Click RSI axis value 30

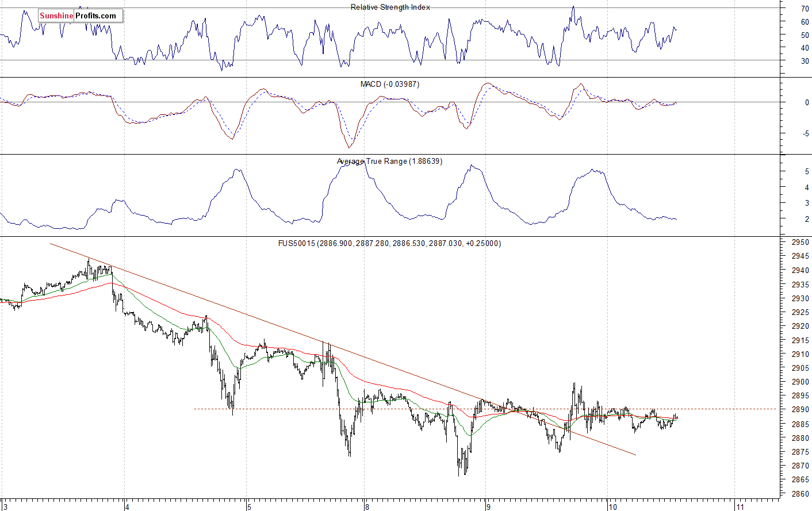point(805,61)
